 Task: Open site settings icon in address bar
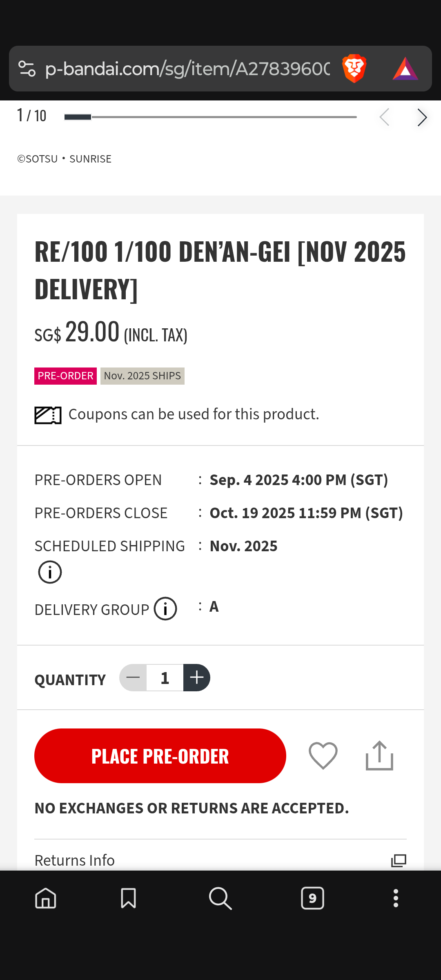point(27,69)
